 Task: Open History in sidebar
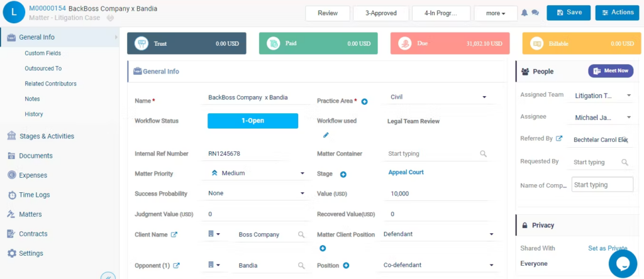pos(34,114)
